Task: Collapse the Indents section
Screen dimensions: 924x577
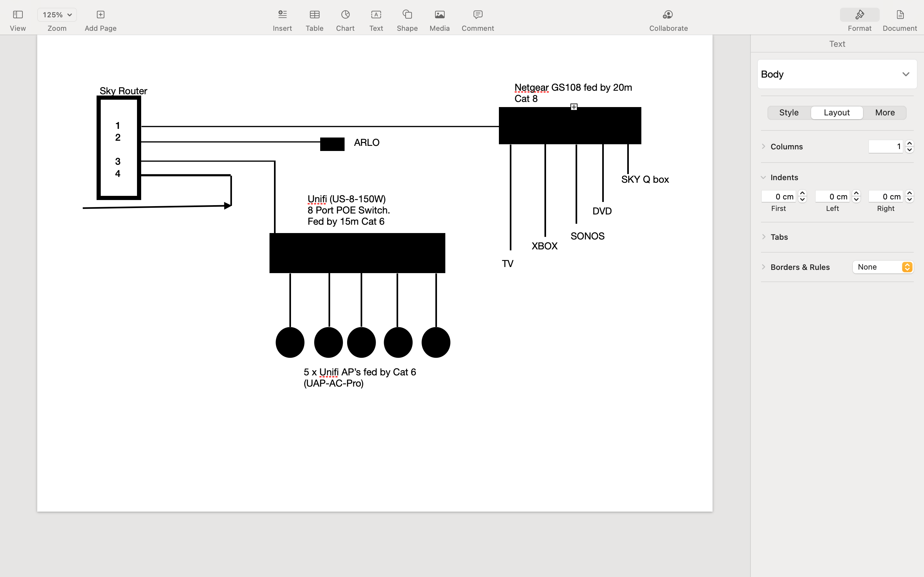Action: [x=763, y=178]
